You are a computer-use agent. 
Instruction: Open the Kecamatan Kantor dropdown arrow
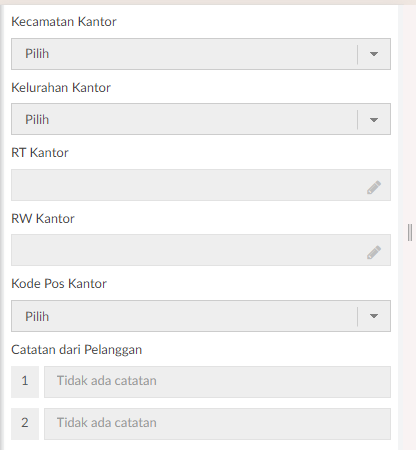(374, 54)
